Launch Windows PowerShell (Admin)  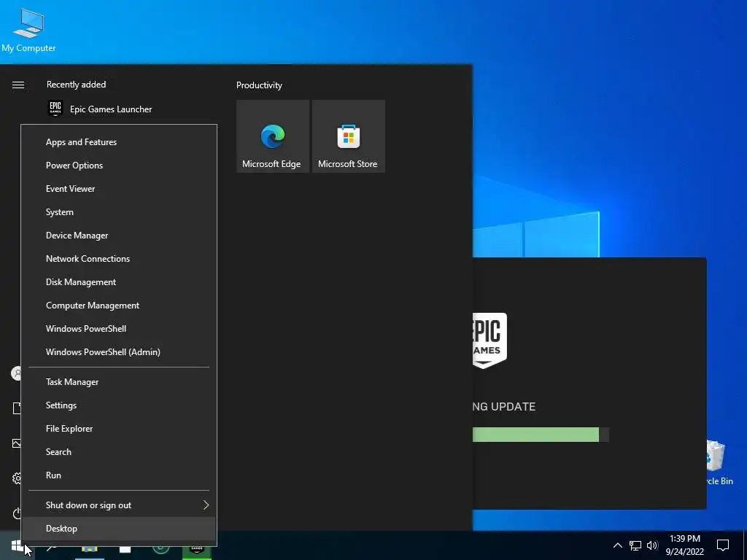[x=119, y=352]
